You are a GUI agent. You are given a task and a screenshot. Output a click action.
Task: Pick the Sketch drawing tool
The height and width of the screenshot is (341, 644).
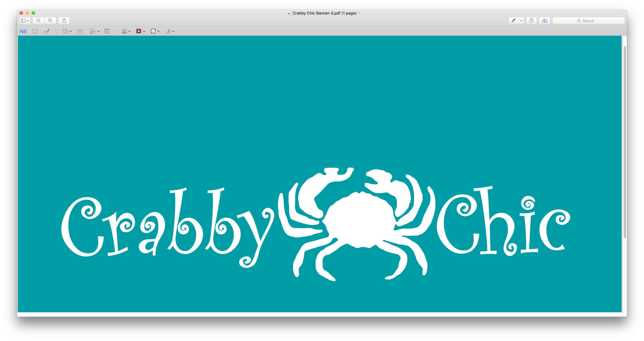click(47, 31)
